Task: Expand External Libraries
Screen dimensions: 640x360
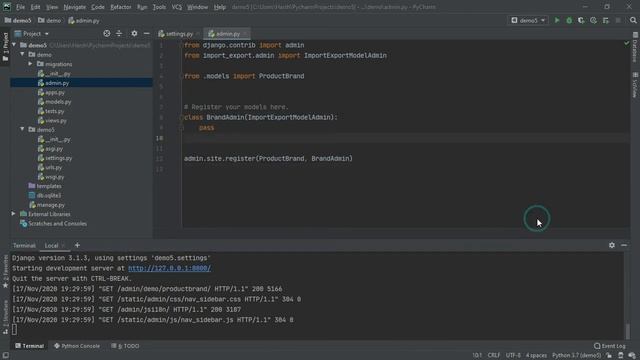Action: [13, 214]
